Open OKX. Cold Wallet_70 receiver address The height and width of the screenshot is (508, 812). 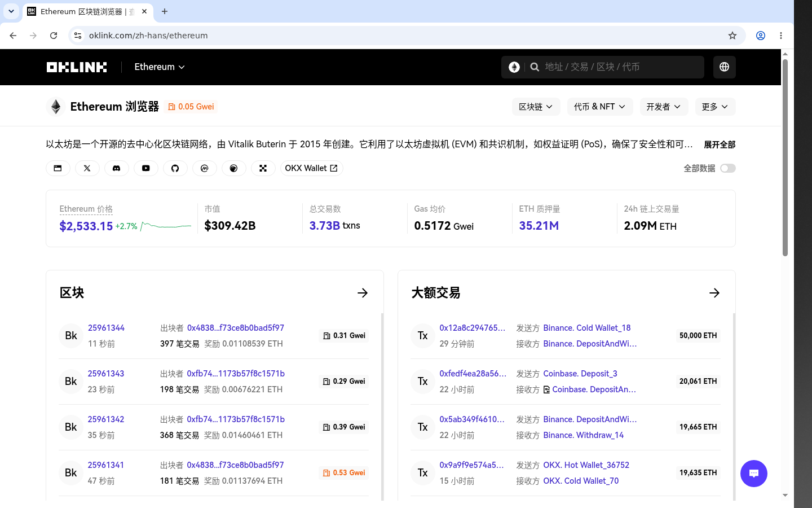click(581, 481)
